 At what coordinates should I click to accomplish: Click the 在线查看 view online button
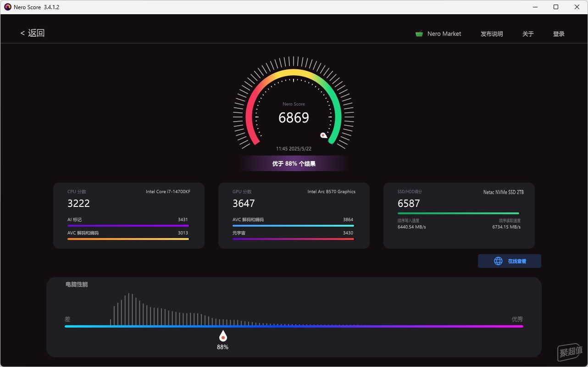click(x=510, y=261)
